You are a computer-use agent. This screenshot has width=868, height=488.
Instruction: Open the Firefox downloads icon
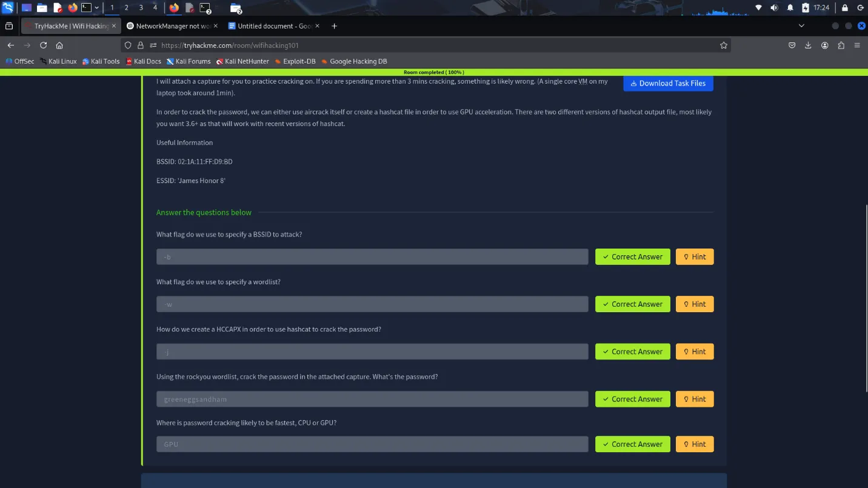808,45
